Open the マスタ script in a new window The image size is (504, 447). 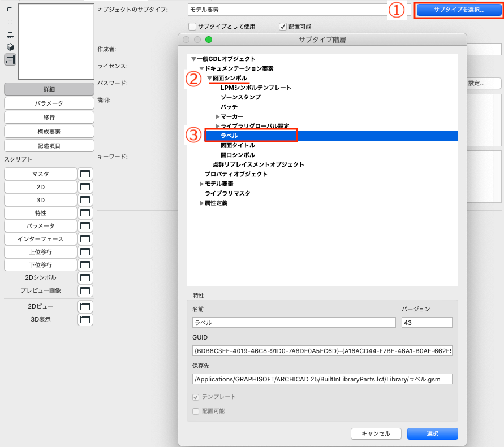coord(85,174)
